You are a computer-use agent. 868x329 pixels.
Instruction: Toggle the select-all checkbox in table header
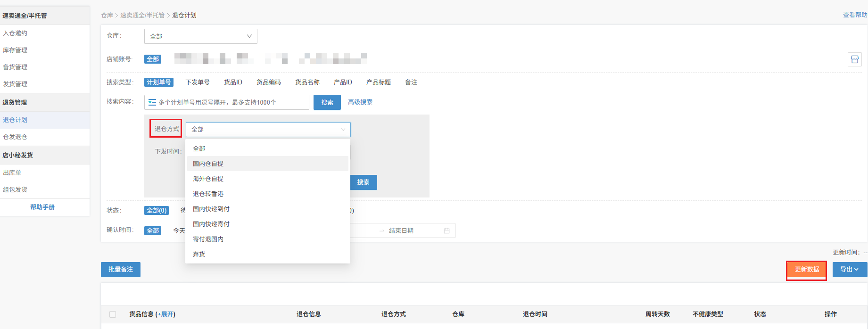tap(113, 314)
